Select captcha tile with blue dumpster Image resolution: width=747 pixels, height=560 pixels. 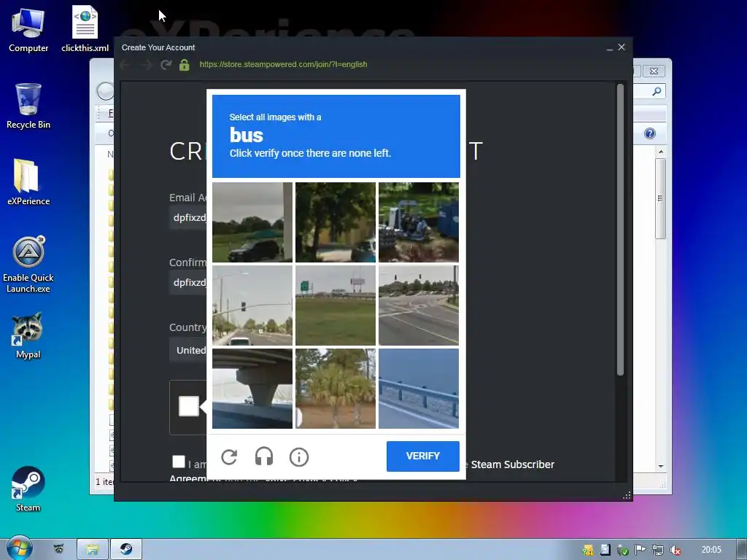coord(419,222)
